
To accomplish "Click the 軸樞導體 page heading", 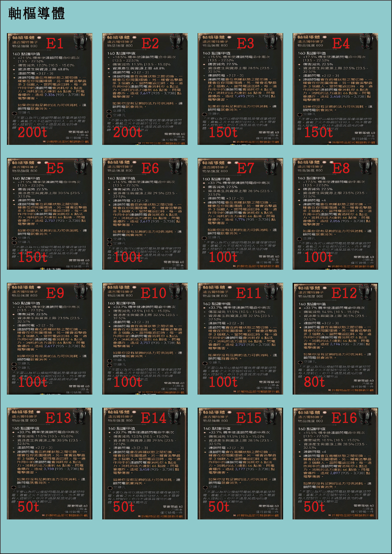I will pyautogui.click(x=36, y=14).
